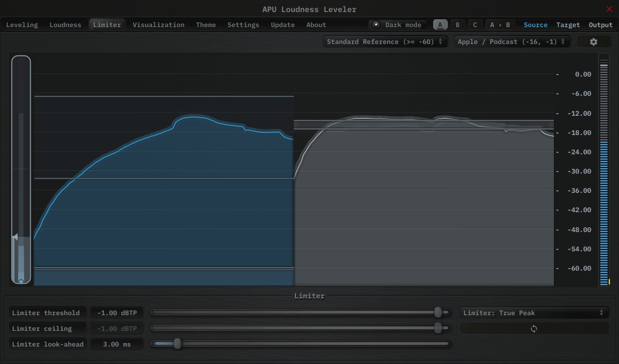Open the Theme tab
This screenshot has height=364, width=619.
[206, 25]
